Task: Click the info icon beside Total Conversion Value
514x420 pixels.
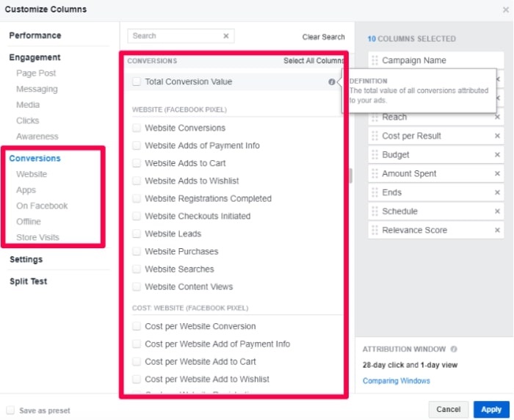Action: (x=331, y=82)
